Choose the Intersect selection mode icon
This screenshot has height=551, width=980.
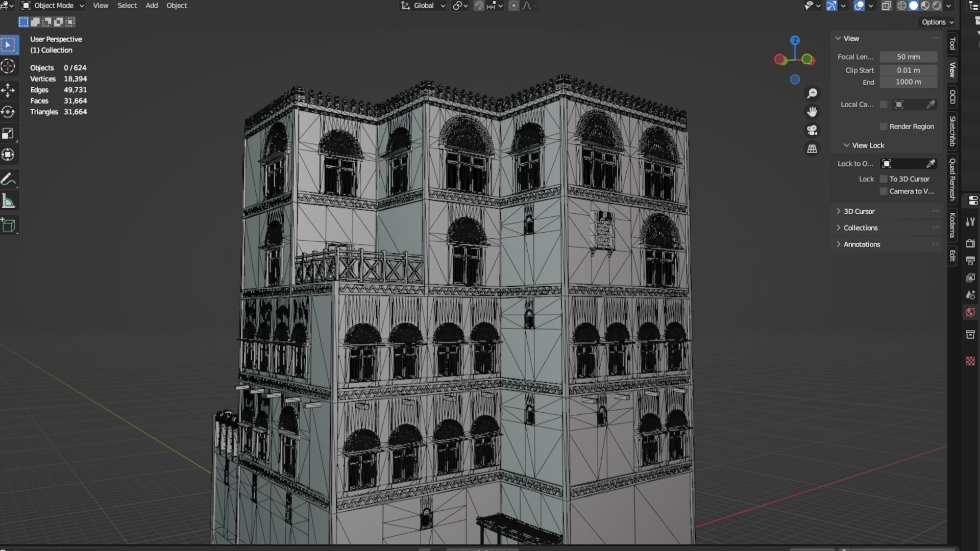click(x=70, y=22)
